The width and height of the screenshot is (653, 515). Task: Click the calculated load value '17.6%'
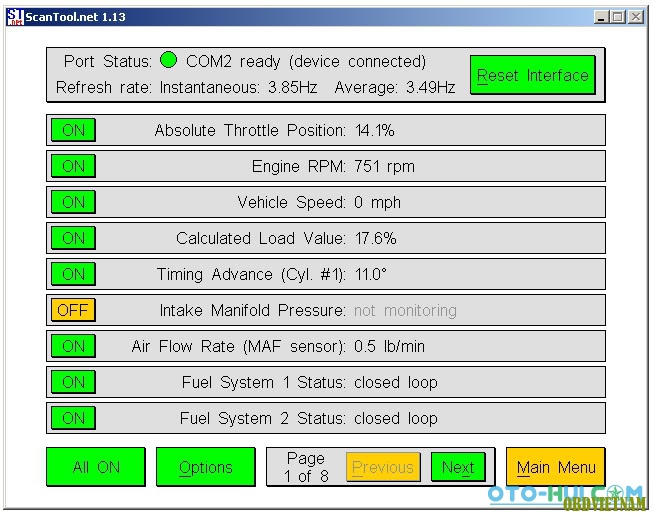click(375, 238)
